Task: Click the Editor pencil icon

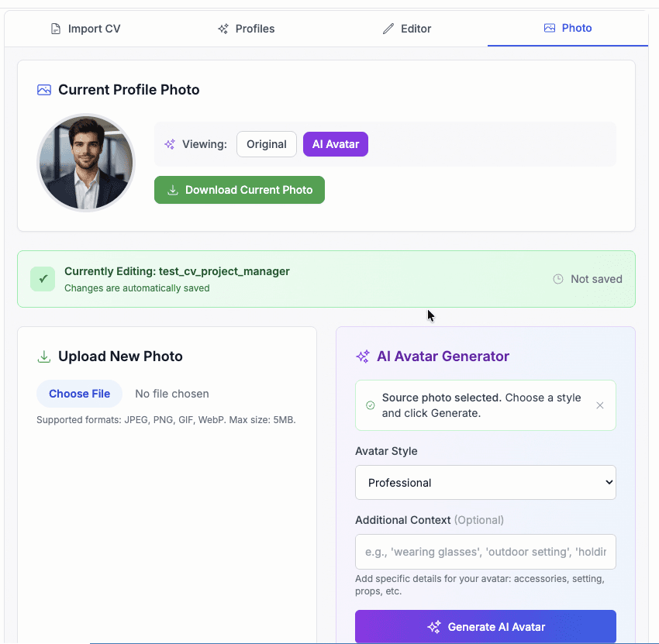Action: point(388,29)
